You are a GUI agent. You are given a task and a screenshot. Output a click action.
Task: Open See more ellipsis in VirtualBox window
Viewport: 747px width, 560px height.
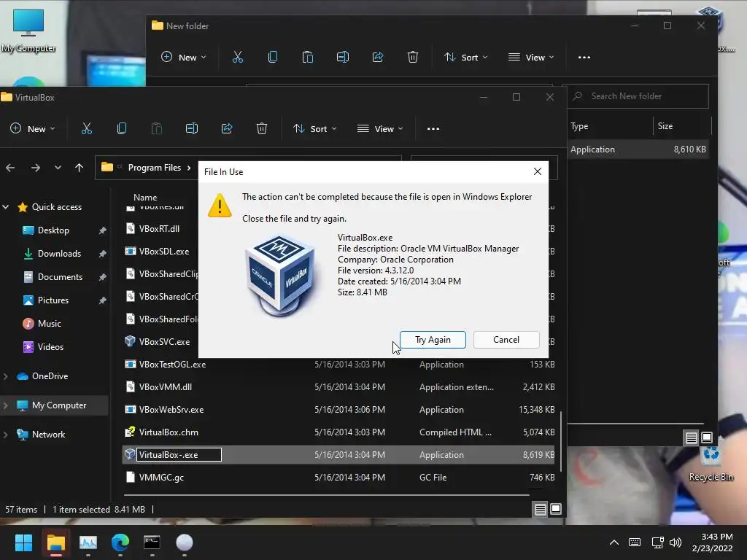coord(433,128)
